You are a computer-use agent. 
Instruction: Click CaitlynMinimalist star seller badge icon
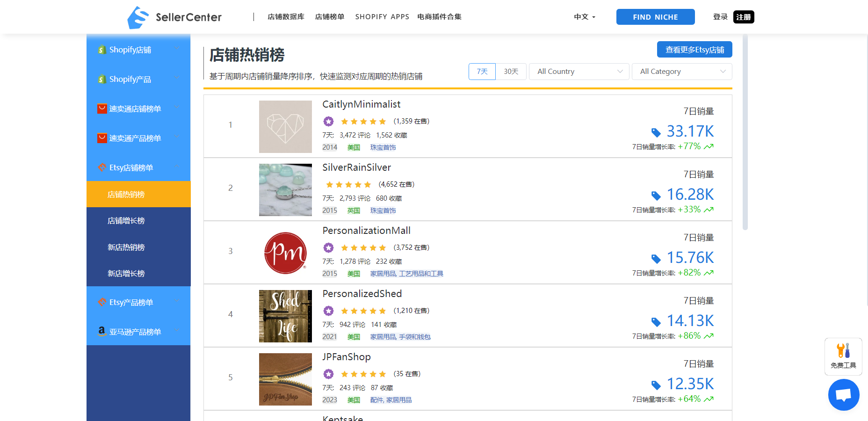point(328,122)
